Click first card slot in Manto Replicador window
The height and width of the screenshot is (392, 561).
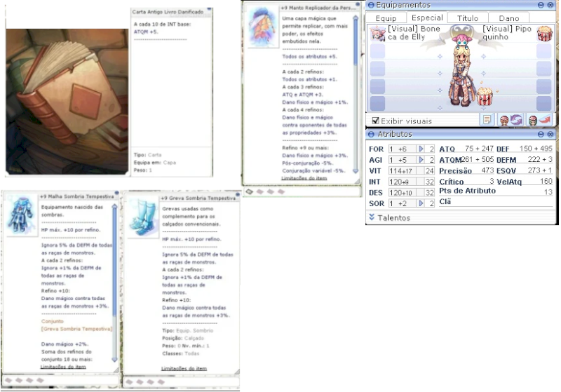250,191
